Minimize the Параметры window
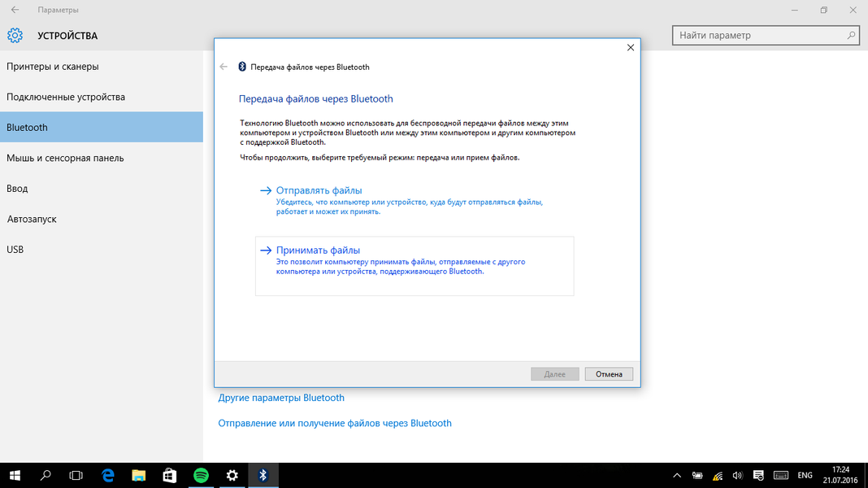 tap(794, 10)
